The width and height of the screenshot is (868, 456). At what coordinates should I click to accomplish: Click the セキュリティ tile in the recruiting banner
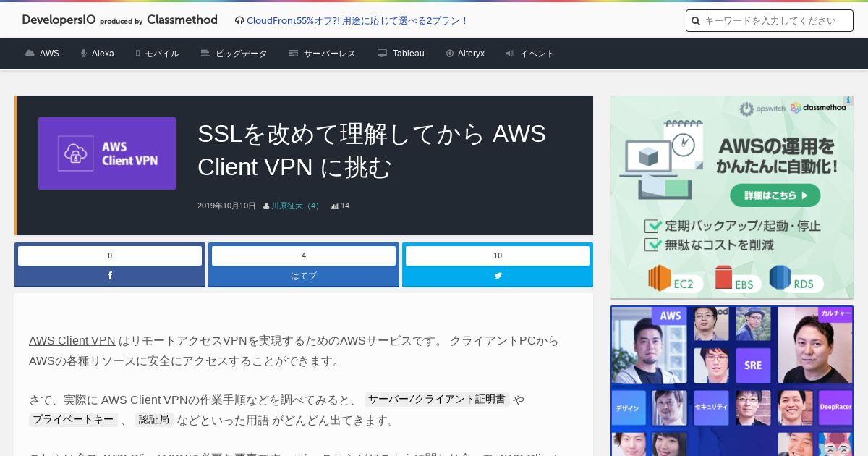pos(711,407)
